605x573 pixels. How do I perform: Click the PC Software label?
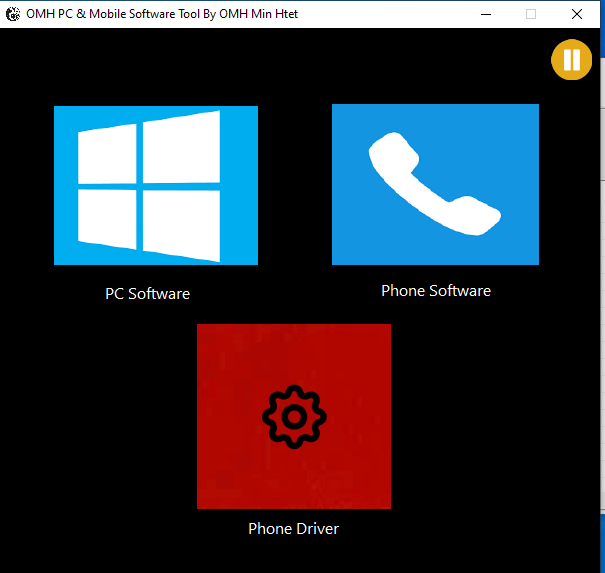[x=147, y=294]
